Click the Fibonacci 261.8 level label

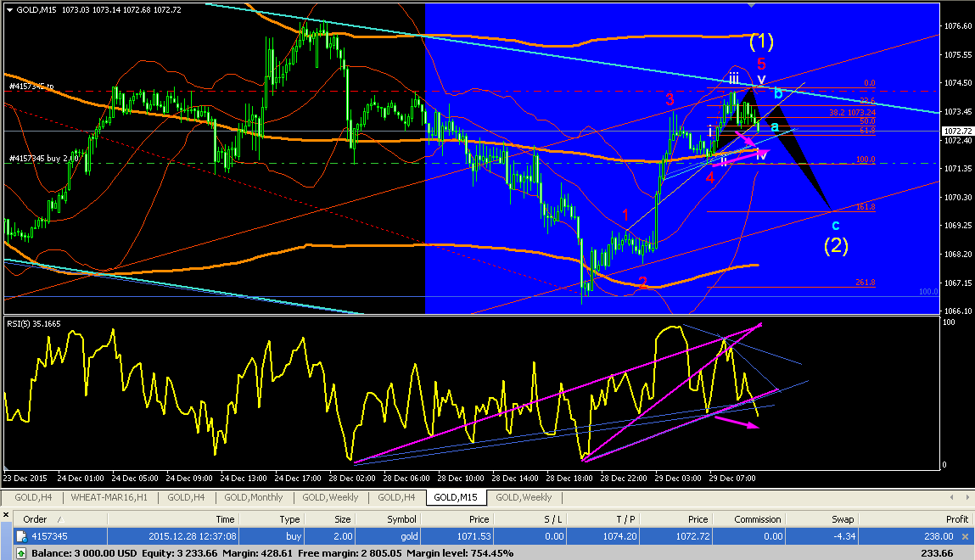[865, 283]
